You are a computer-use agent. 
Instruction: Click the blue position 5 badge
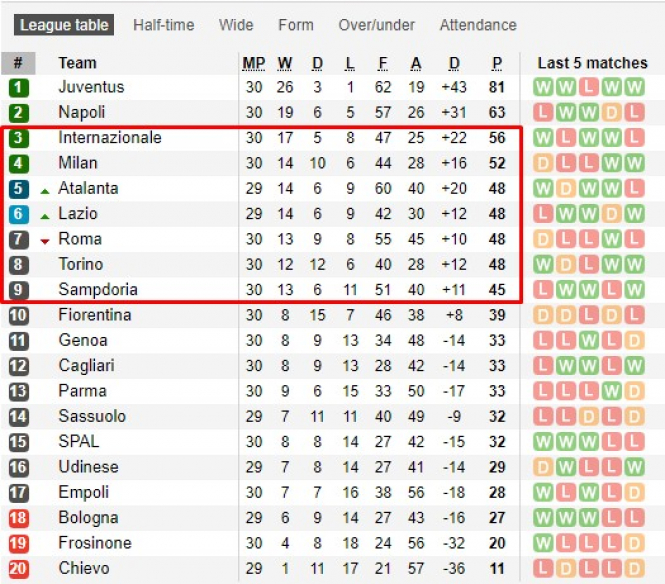(18, 189)
